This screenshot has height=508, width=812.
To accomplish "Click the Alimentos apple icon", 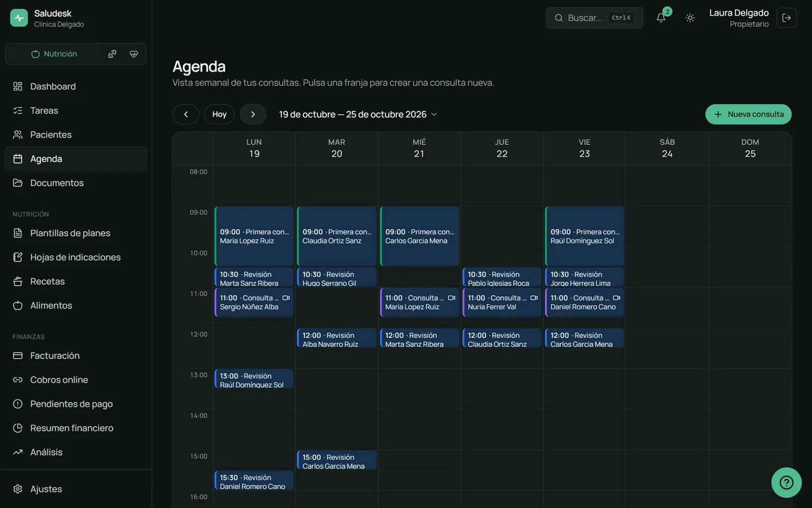I will pos(18,305).
